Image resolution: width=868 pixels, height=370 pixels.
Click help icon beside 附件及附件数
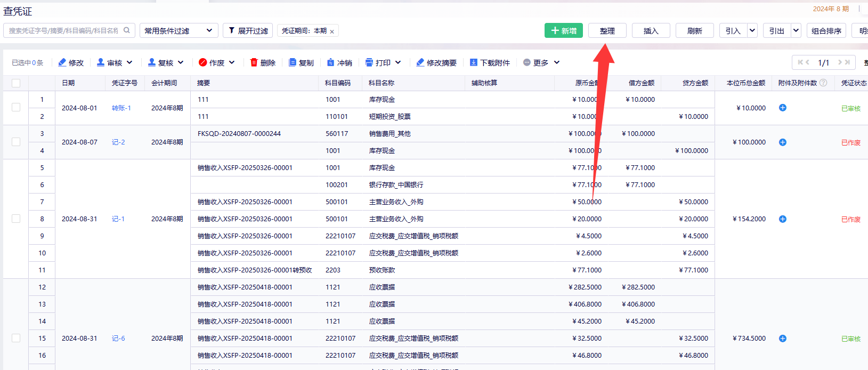pos(823,83)
